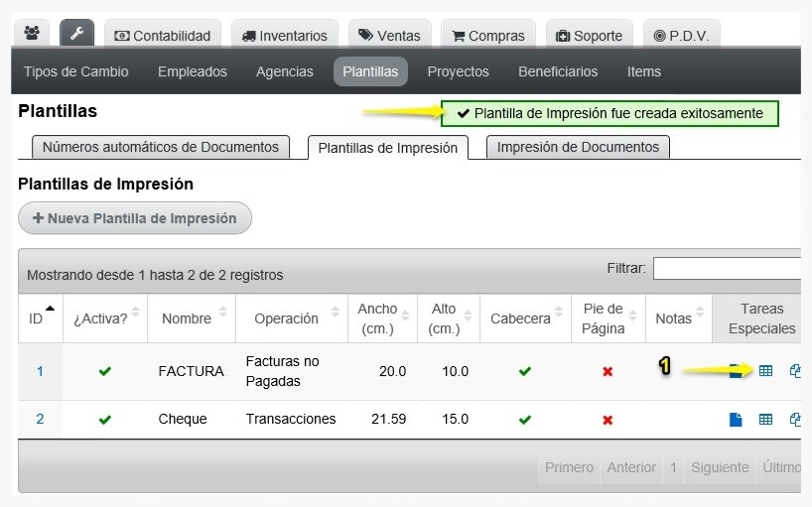Image resolution: width=812 pixels, height=507 pixels.
Task: Sort table by Alto (cm.) column
Action: coord(449,318)
